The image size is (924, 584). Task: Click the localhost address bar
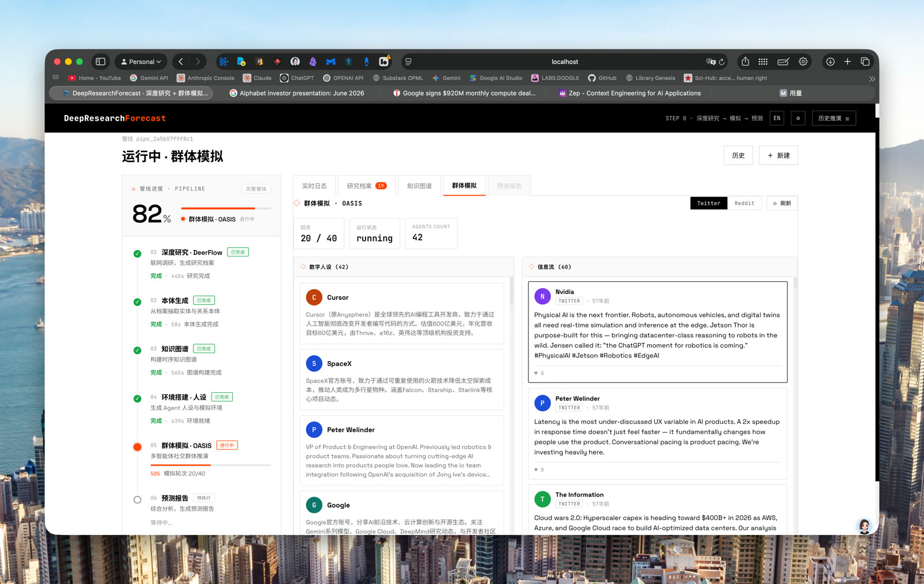click(564, 62)
